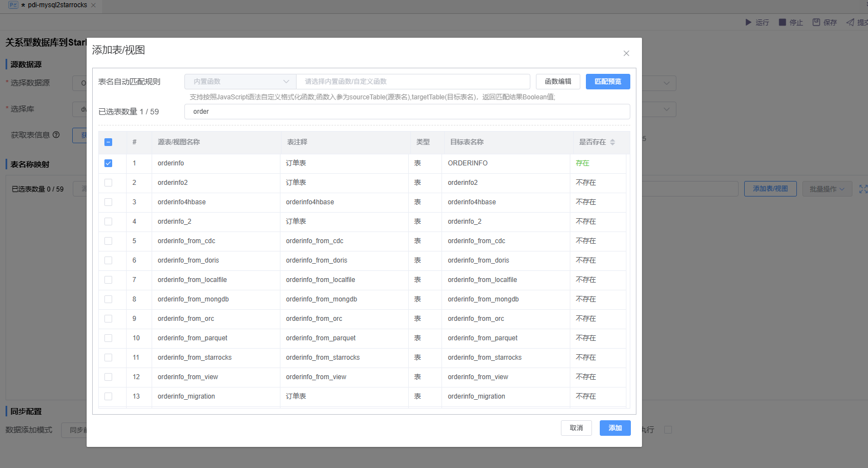Uncheck the orderinfo row checkbox

(108, 163)
